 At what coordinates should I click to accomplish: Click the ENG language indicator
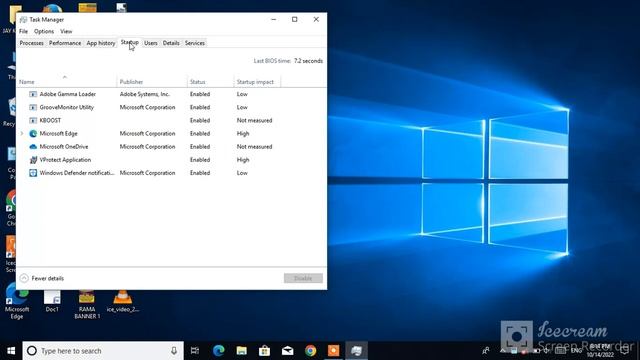[576, 351]
